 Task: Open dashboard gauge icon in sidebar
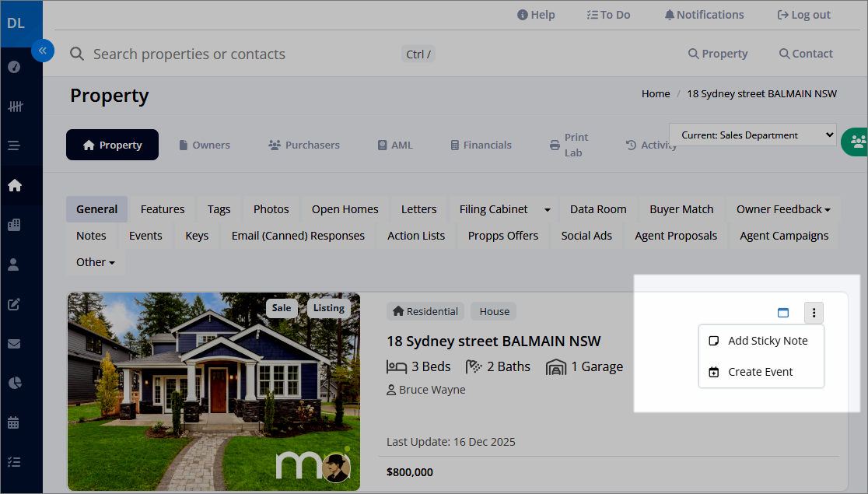[15, 67]
